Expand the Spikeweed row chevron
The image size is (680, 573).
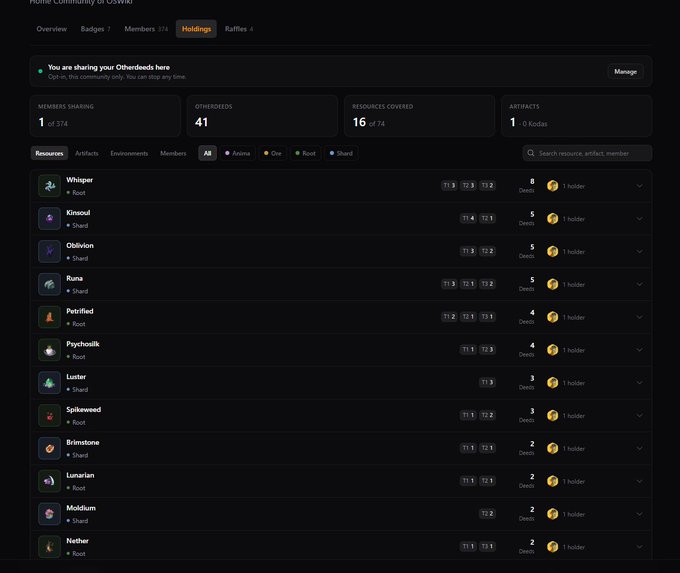point(639,416)
